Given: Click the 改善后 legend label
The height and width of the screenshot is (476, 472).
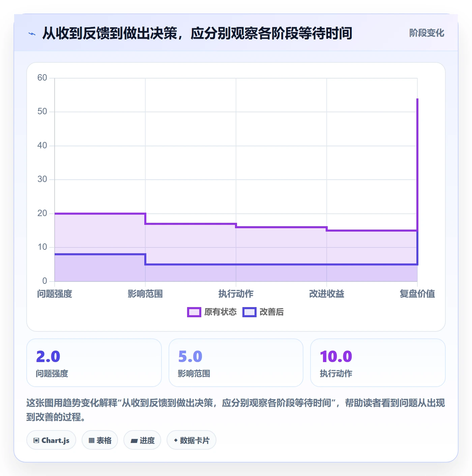Looking at the screenshot, I should tap(272, 312).
